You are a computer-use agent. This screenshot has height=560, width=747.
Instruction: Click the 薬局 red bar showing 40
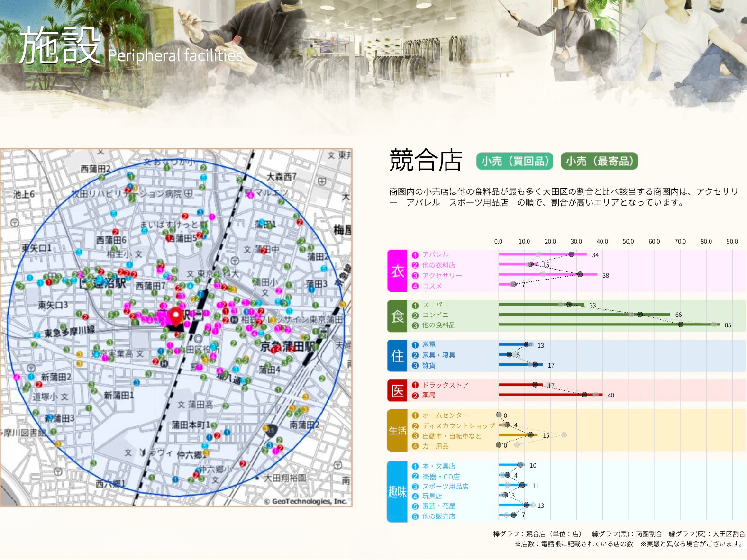550,395
